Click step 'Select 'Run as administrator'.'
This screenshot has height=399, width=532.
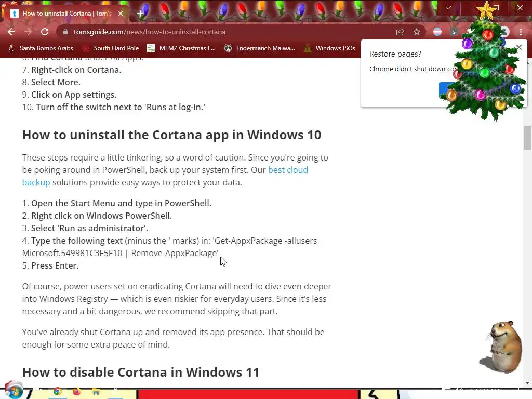(x=89, y=228)
